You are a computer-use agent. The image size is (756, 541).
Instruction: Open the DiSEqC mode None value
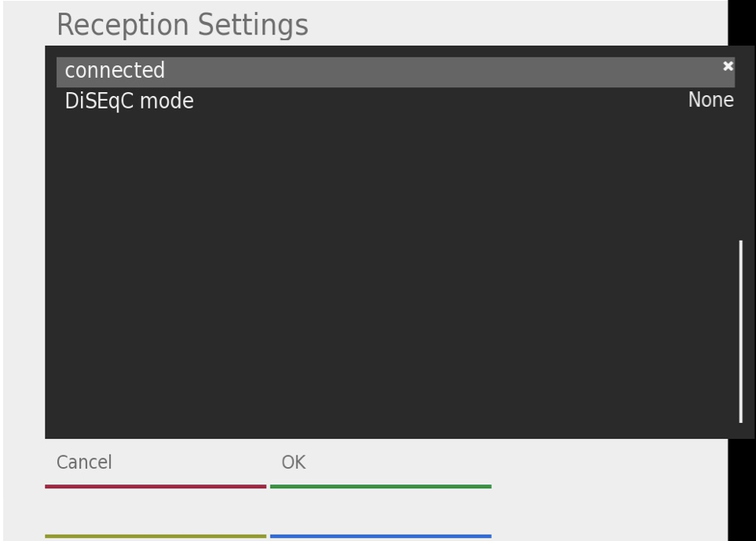710,101
